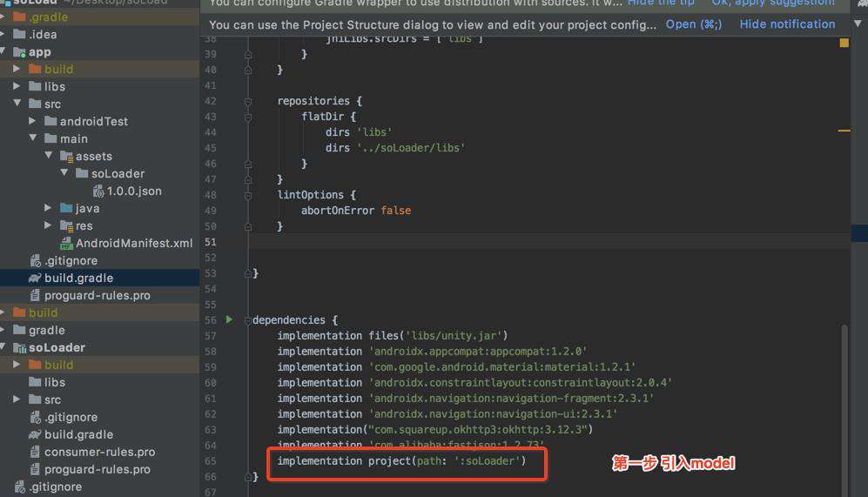Click the Gradle icon of selected build.gradle
This screenshot has height=497, width=868.
coord(35,278)
